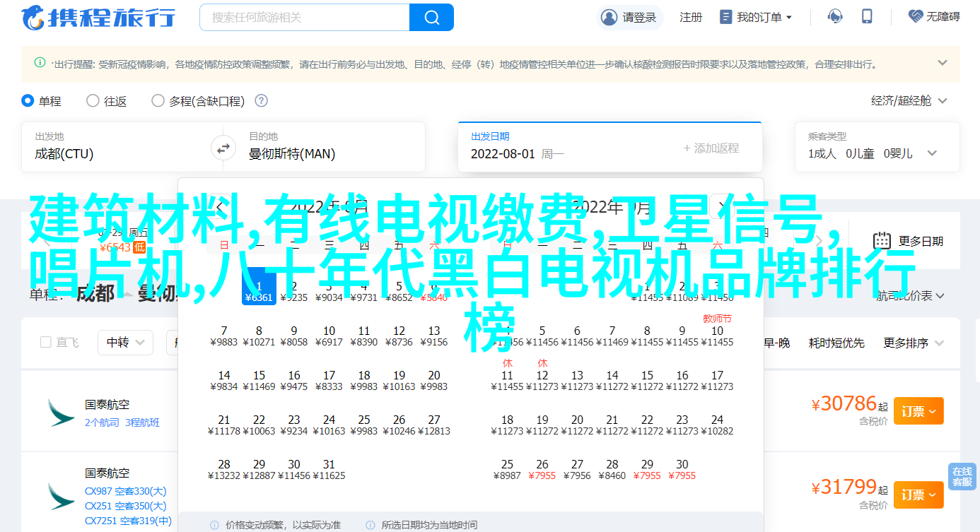The height and width of the screenshot is (532, 980).
Task: Open the 无障碍 accessibility heart icon
Action: [x=916, y=16]
